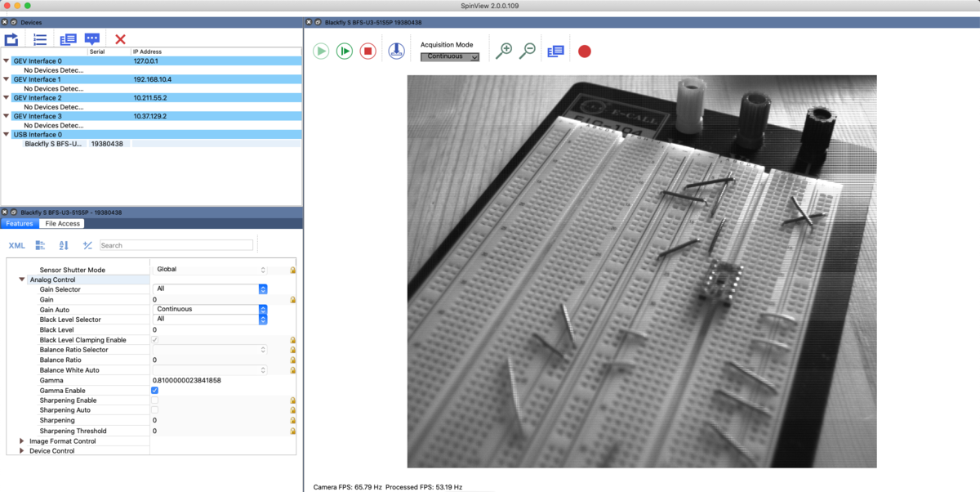Collapse the GEV Interface 1 node

pos(7,79)
